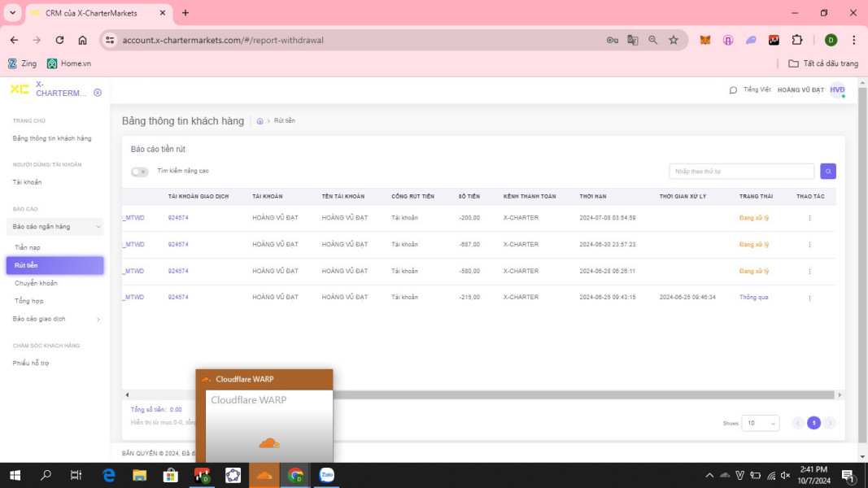Viewport: 868px width, 488px height.
Task: Open Phiếu hỗ trợ support page
Action: pyautogui.click(x=31, y=363)
